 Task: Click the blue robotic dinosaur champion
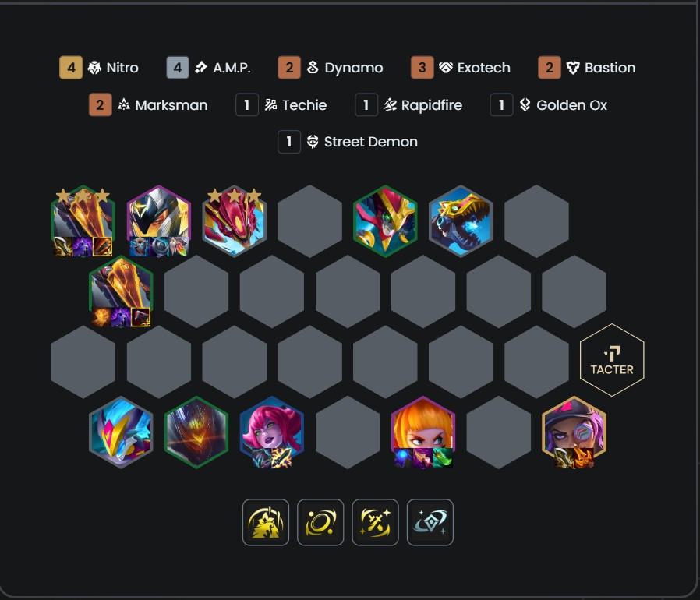click(x=461, y=221)
